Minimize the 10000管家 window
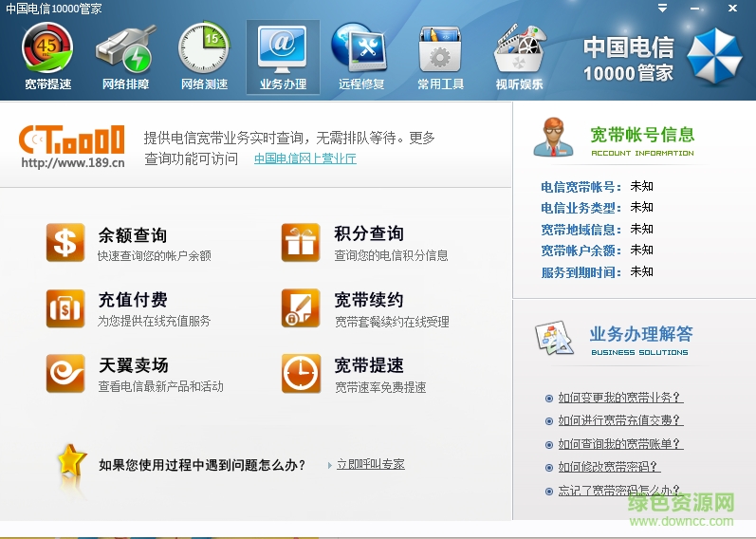This screenshot has width=756, height=539. (x=694, y=9)
